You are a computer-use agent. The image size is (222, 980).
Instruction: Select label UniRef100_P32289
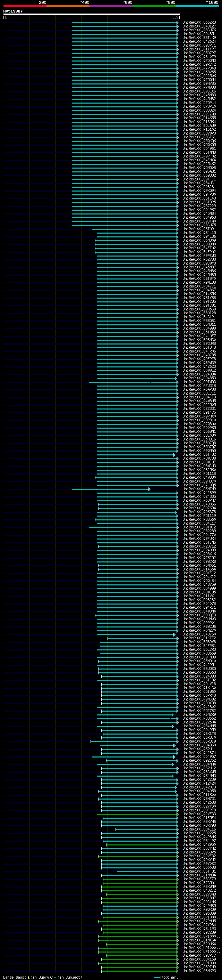point(199,531)
